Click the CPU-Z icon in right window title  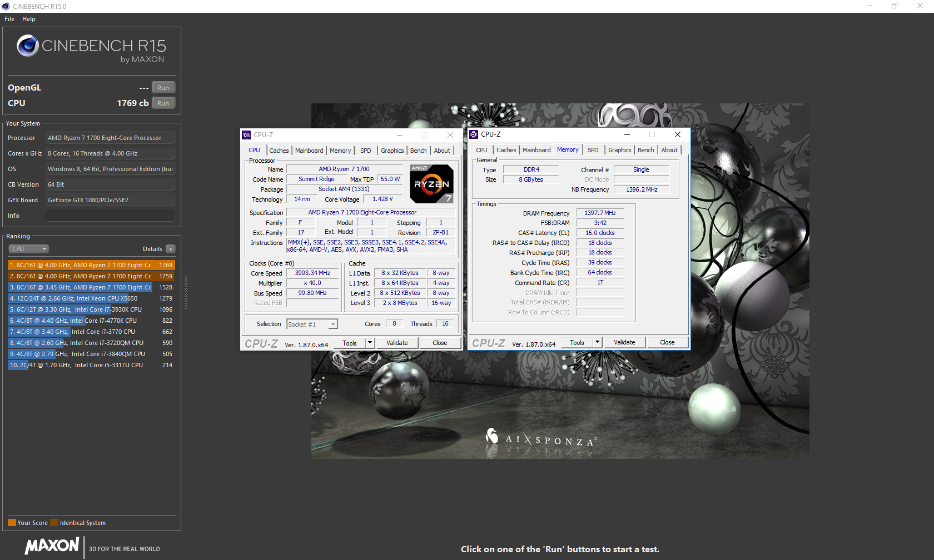pos(474,134)
